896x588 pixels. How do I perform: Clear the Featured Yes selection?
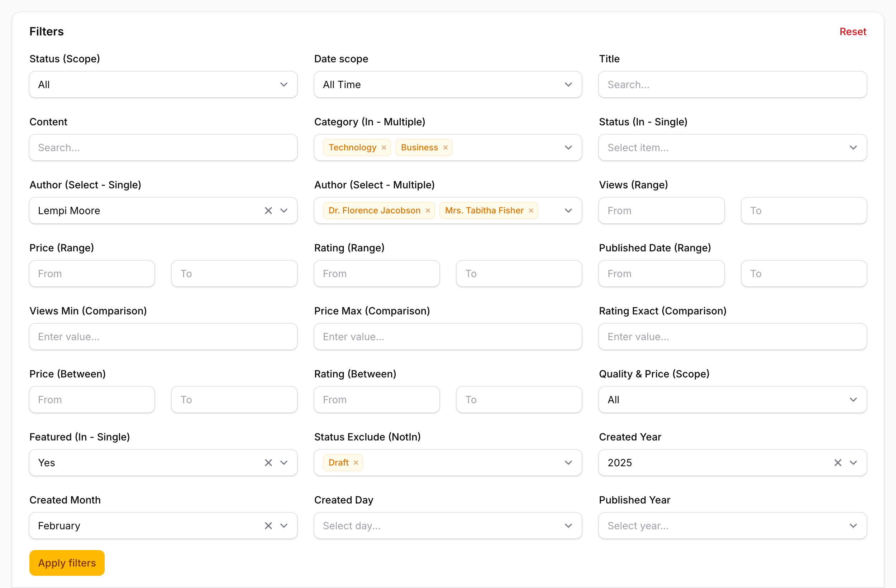tap(268, 463)
